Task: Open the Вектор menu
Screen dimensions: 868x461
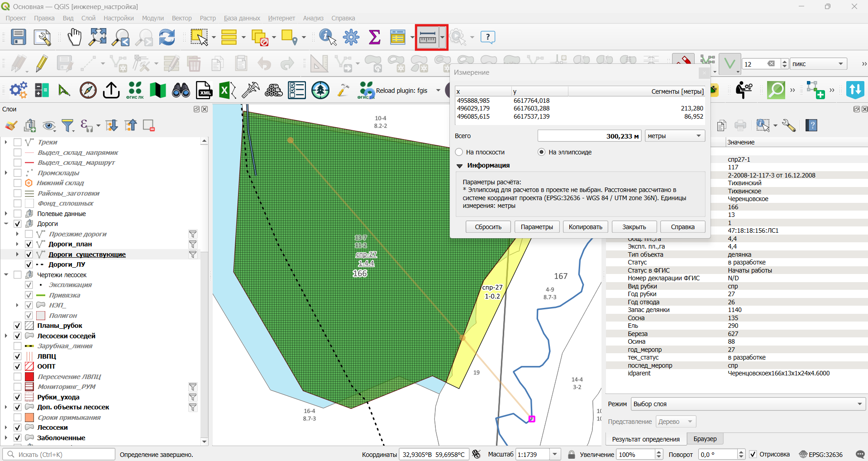Action: (181, 18)
